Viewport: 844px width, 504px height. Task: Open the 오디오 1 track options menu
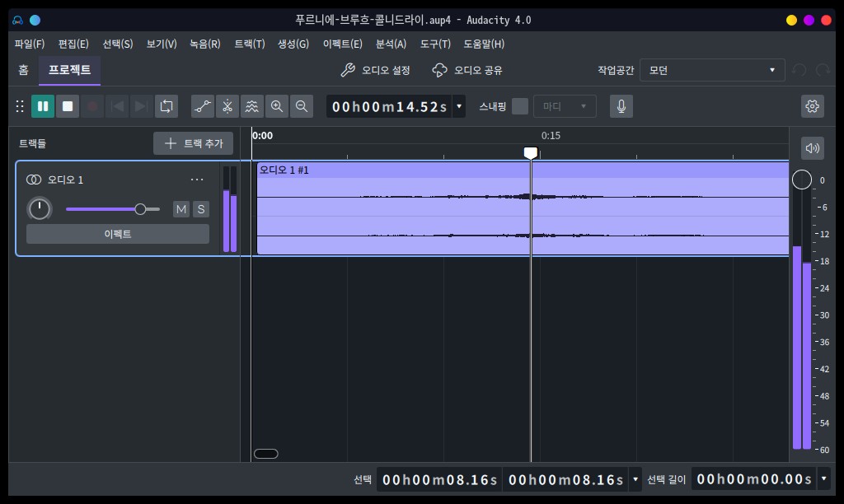click(x=197, y=180)
